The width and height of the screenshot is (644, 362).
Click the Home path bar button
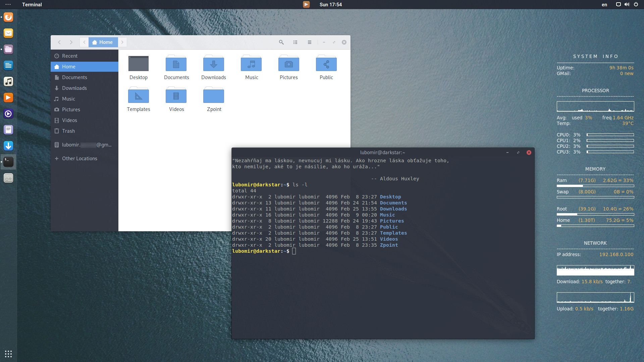103,42
